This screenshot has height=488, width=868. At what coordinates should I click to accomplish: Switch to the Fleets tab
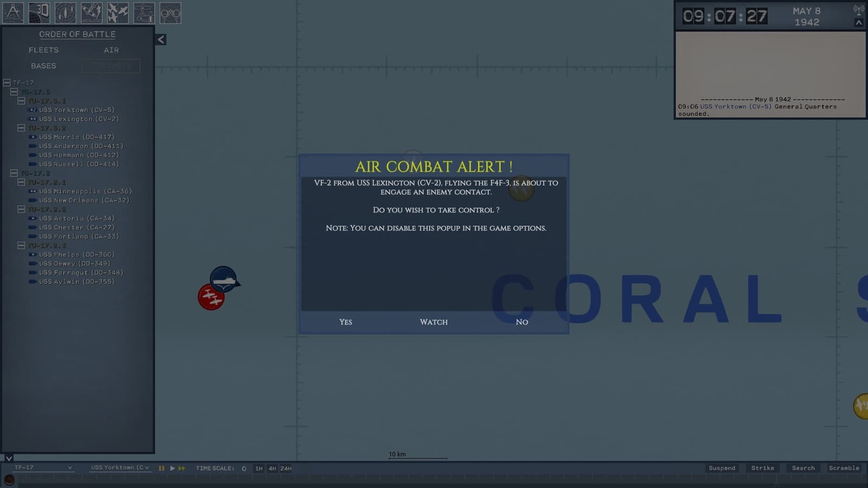pos(43,50)
